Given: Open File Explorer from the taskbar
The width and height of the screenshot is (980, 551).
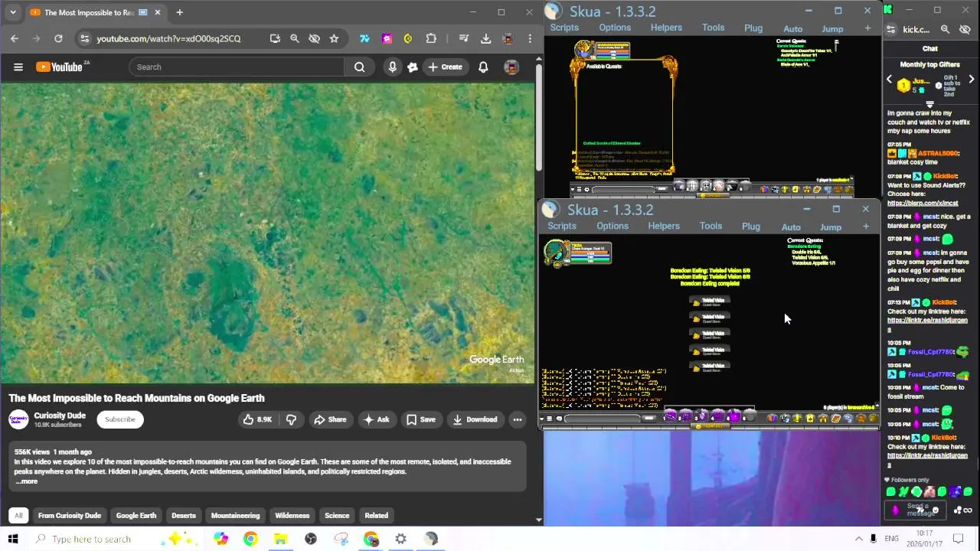Looking at the screenshot, I should point(280,539).
